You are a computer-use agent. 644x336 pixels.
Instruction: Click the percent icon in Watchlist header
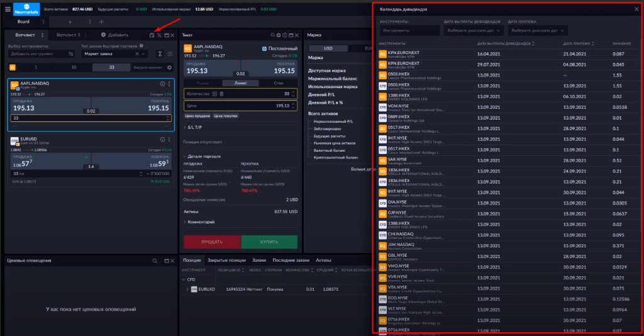tap(159, 35)
